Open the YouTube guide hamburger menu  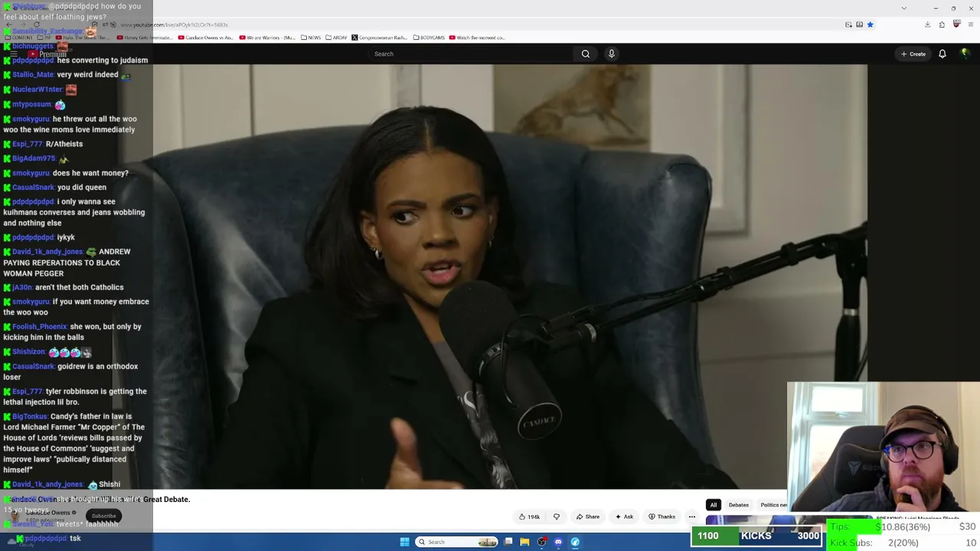[x=14, y=54]
